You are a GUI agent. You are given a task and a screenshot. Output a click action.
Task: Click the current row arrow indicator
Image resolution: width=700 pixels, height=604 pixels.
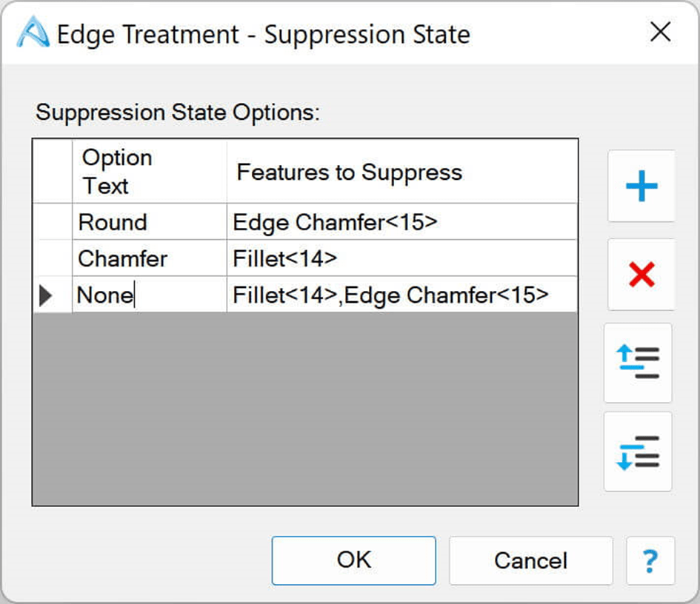coord(46,295)
